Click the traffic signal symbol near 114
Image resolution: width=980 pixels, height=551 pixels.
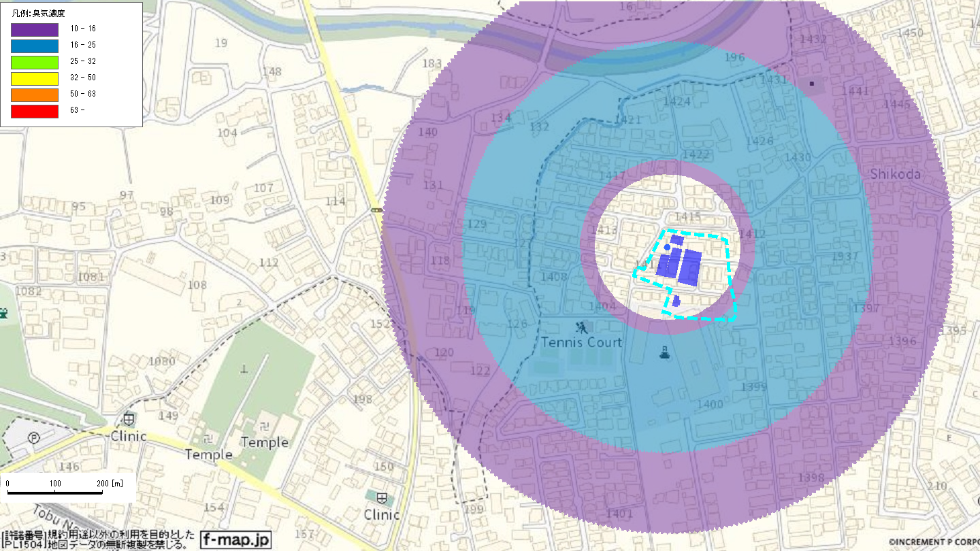376,212
